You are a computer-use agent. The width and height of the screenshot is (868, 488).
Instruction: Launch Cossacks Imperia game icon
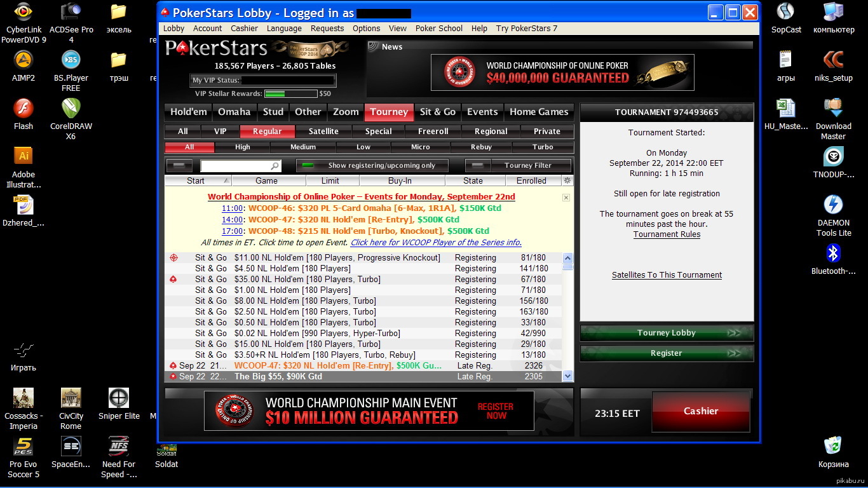pos(24,398)
